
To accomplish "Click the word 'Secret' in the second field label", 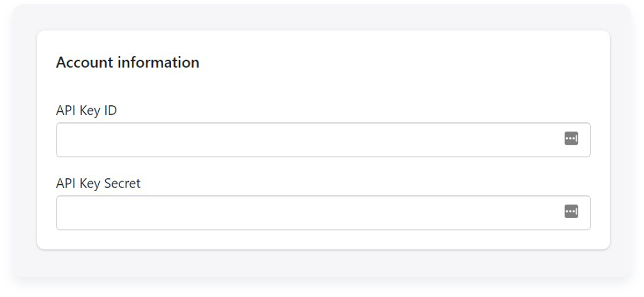I will coord(122,184).
